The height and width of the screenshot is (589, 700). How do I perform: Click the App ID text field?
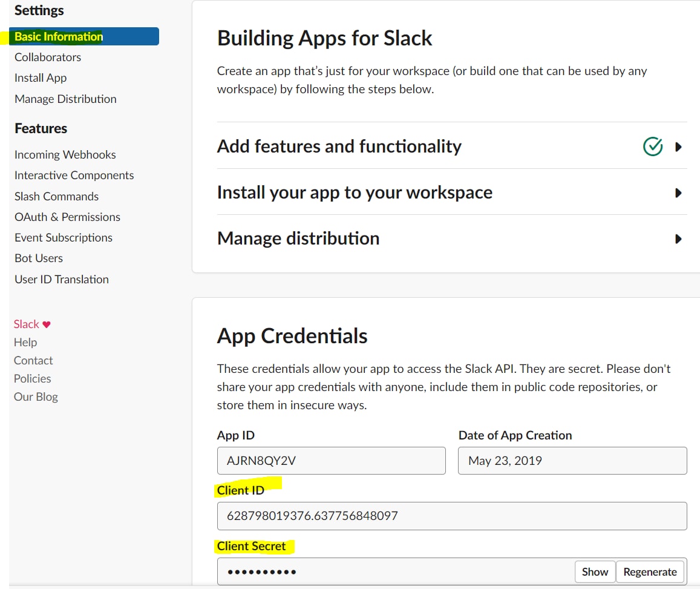coord(331,461)
